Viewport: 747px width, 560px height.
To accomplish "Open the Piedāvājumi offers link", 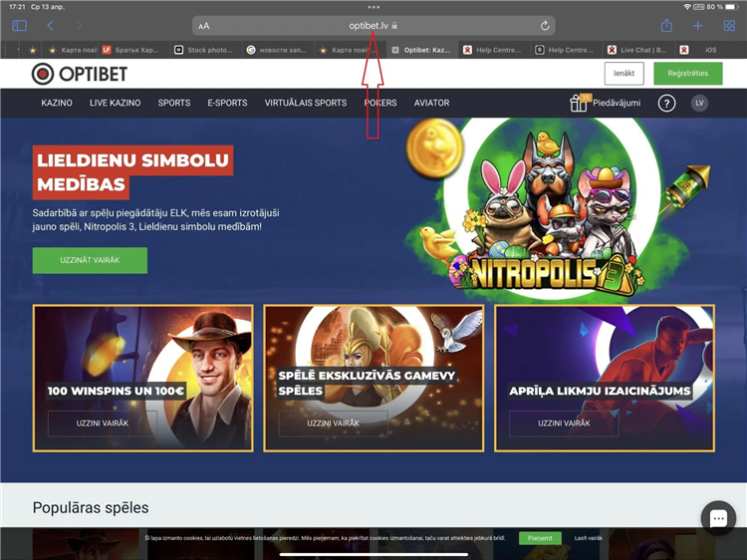I will (x=617, y=103).
